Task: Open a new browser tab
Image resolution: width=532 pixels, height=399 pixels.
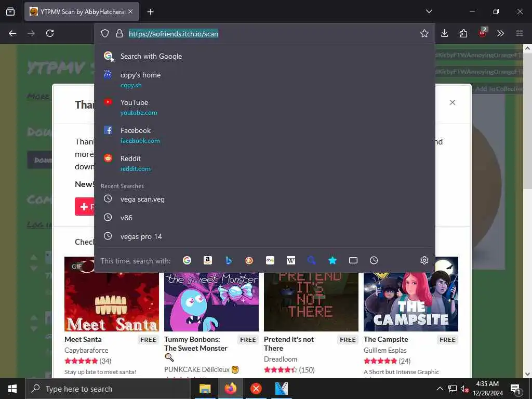Action: pyautogui.click(x=150, y=12)
